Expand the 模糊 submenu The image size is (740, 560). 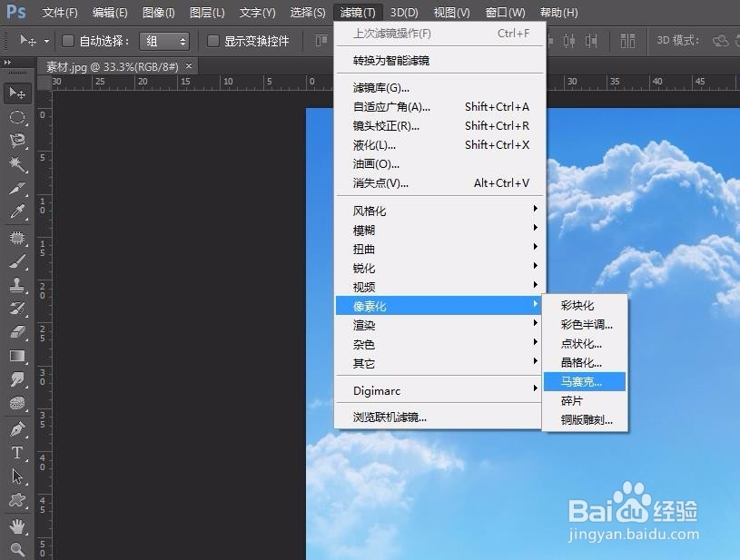point(439,230)
